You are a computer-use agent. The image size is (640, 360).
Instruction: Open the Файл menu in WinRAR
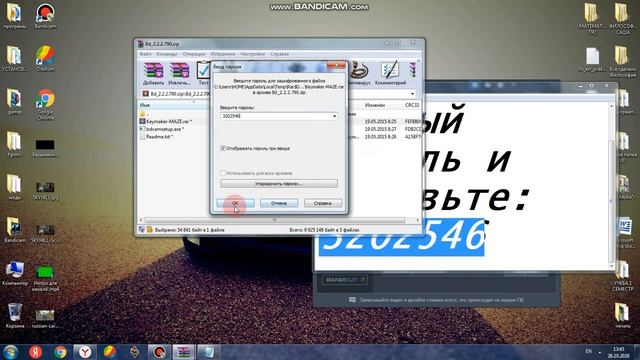[145, 54]
